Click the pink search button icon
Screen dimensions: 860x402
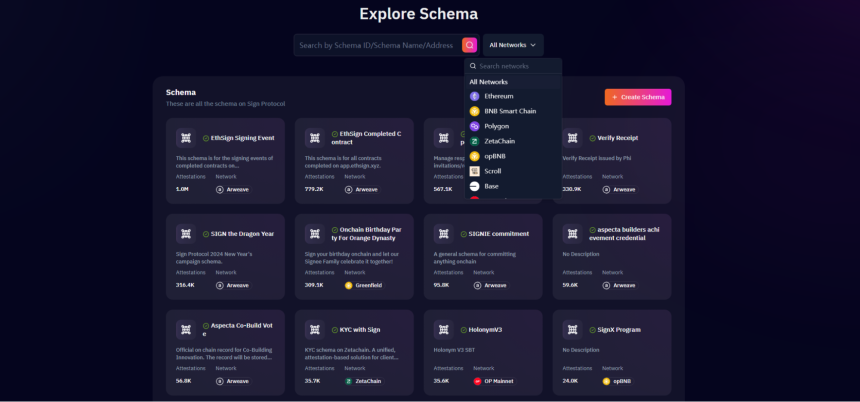(x=469, y=45)
